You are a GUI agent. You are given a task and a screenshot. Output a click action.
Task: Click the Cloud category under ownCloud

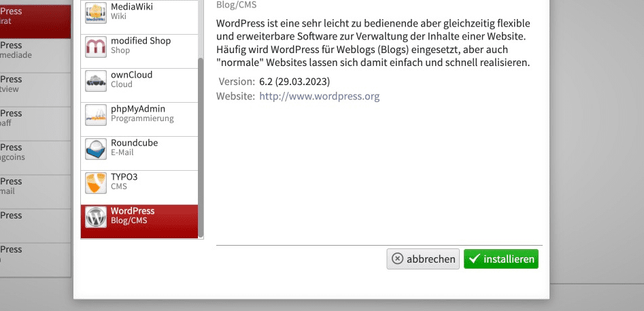click(x=122, y=84)
